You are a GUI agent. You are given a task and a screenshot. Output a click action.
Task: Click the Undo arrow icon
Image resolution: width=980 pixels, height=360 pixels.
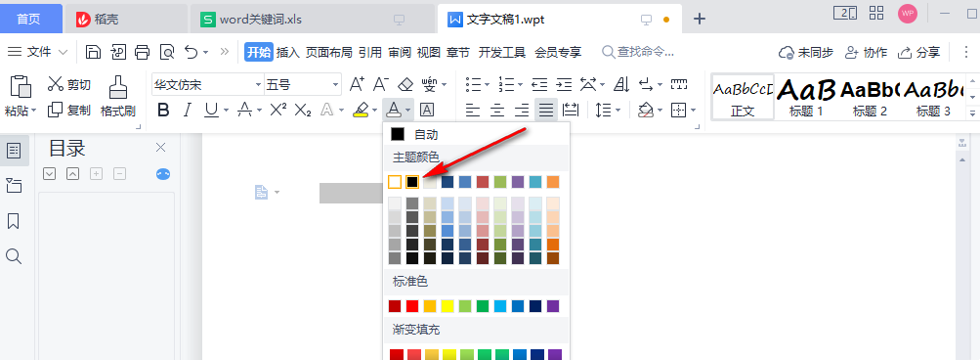pyautogui.click(x=192, y=52)
